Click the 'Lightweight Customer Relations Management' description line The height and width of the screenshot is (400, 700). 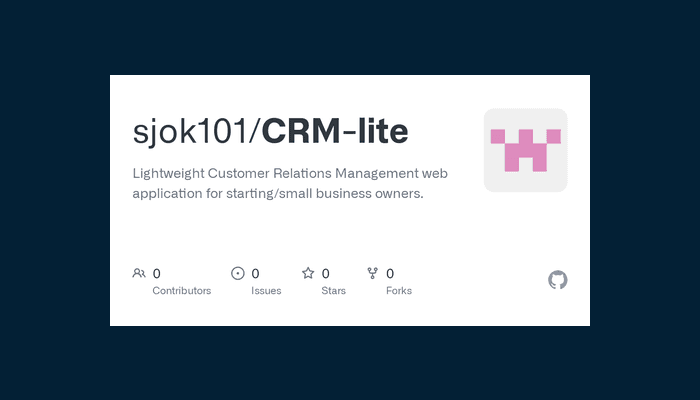pyautogui.click(x=290, y=173)
